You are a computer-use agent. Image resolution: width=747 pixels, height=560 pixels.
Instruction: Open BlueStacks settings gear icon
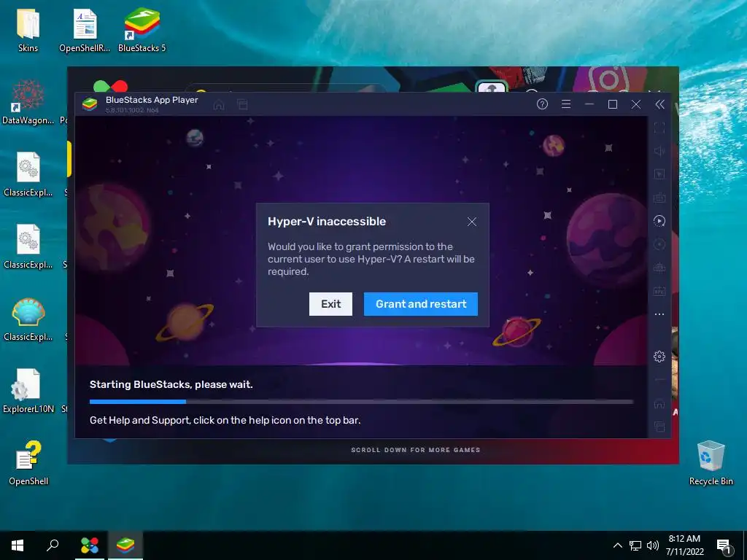pos(659,356)
